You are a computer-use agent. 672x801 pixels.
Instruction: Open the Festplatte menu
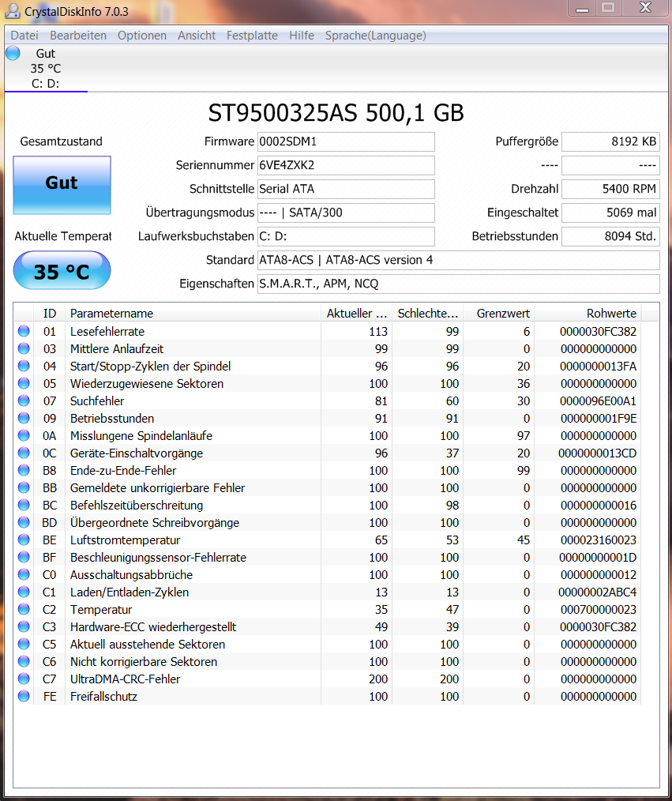252,36
